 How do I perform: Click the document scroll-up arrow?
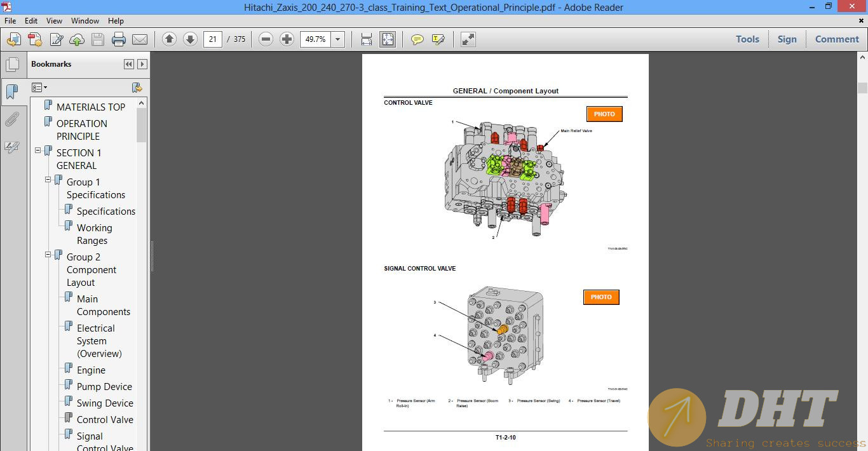pos(862,58)
